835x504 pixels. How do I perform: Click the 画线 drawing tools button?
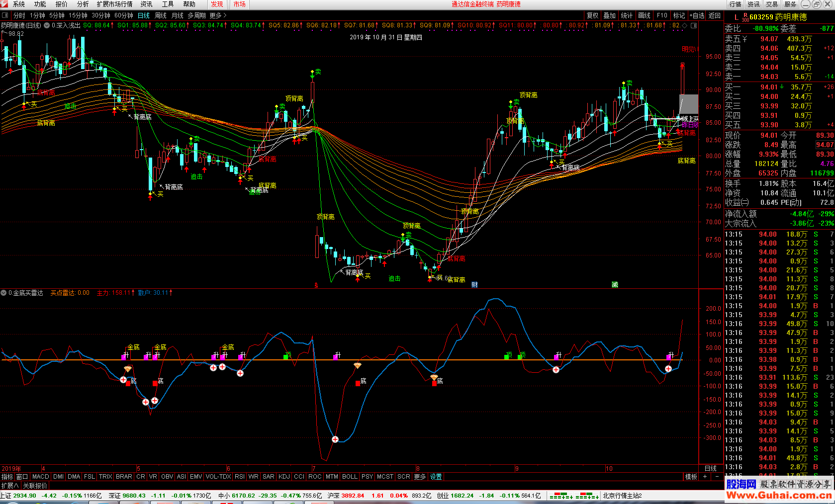(x=645, y=15)
